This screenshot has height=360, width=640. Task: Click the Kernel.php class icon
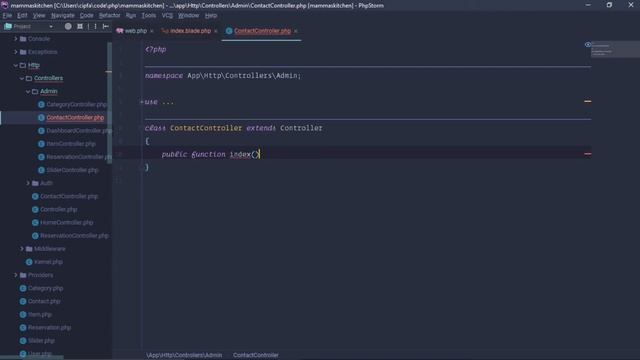29,262
